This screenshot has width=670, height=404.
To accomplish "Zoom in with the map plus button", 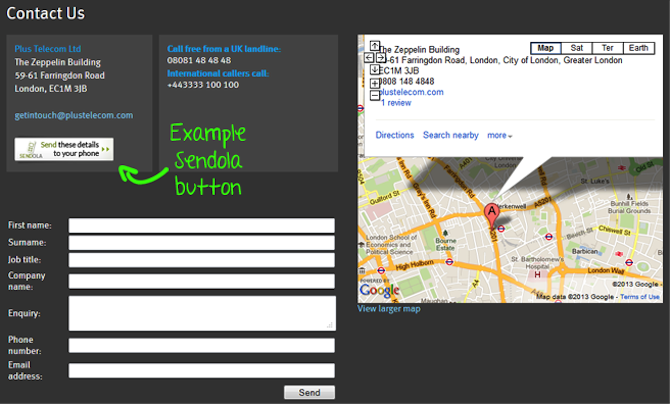I will coord(375,83).
